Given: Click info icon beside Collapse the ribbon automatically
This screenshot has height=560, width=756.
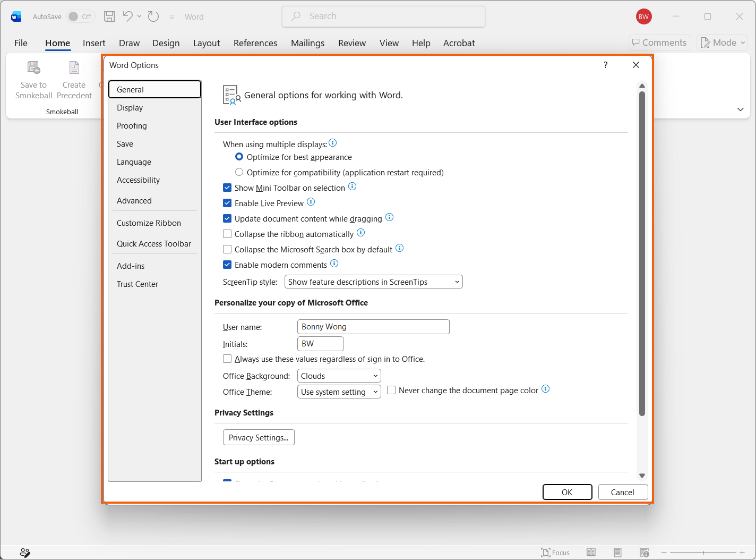Looking at the screenshot, I should [361, 233].
